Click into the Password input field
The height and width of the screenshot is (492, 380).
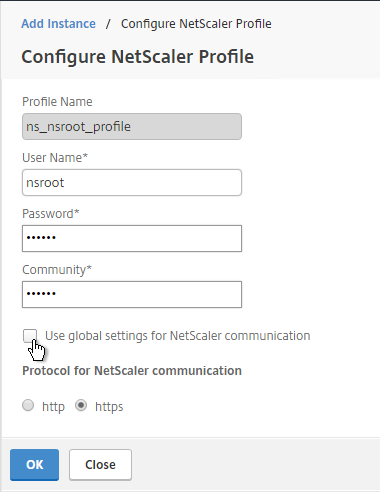coord(132,238)
